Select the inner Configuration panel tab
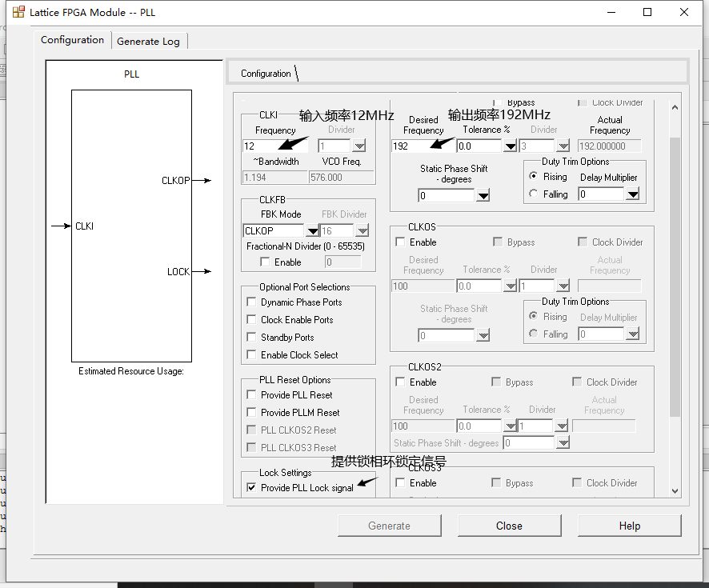The width and height of the screenshot is (709, 588). 266,74
